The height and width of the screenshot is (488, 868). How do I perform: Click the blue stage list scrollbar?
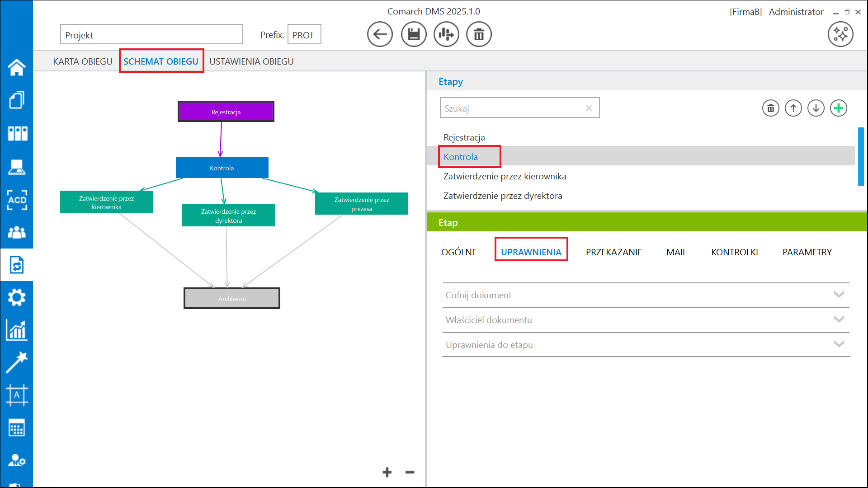pos(861,156)
